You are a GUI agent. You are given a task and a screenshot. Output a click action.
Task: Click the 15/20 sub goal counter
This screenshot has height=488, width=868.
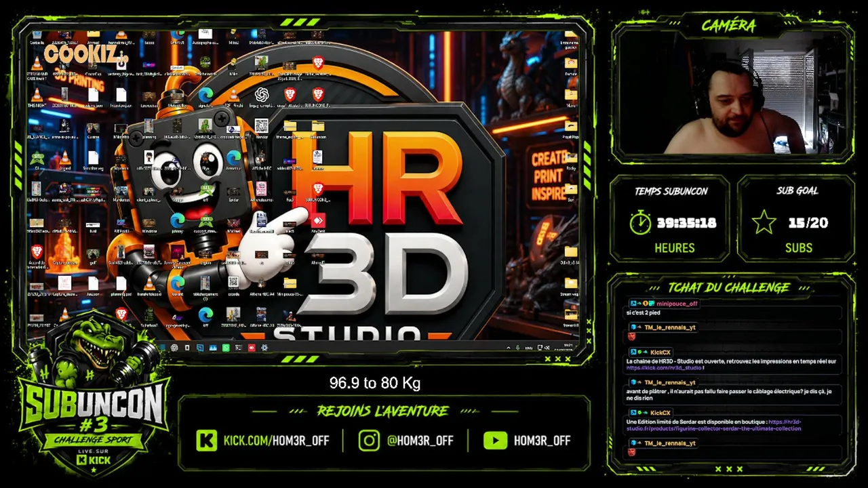[808, 223]
